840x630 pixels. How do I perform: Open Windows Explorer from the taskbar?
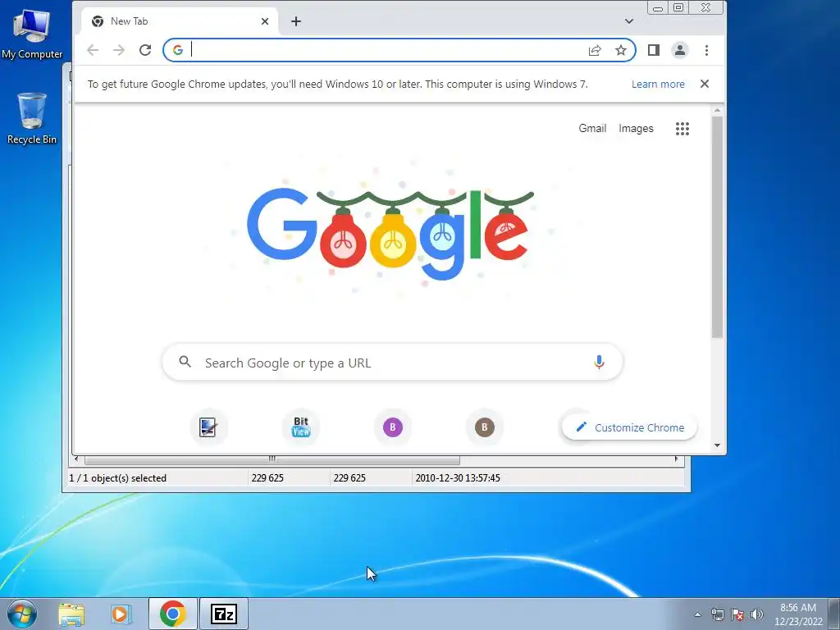tap(71, 614)
